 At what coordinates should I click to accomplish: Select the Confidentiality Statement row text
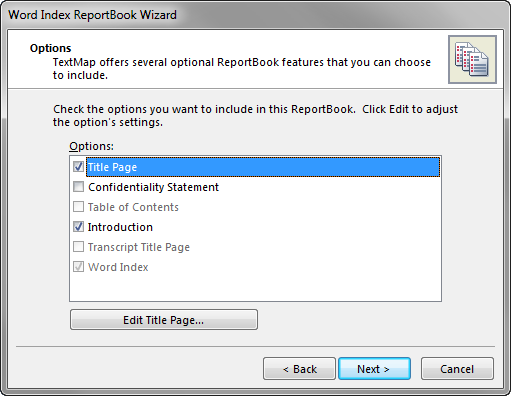pyautogui.click(x=153, y=187)
